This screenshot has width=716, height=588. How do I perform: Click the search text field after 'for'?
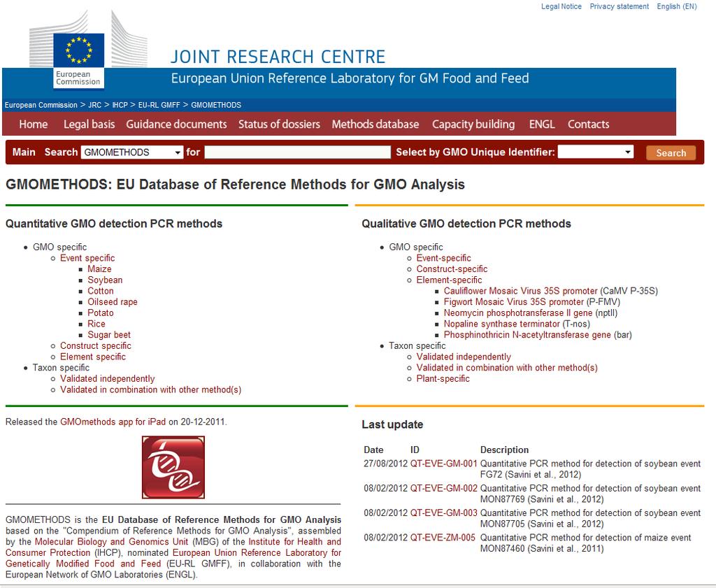click(x=298, y=152)
